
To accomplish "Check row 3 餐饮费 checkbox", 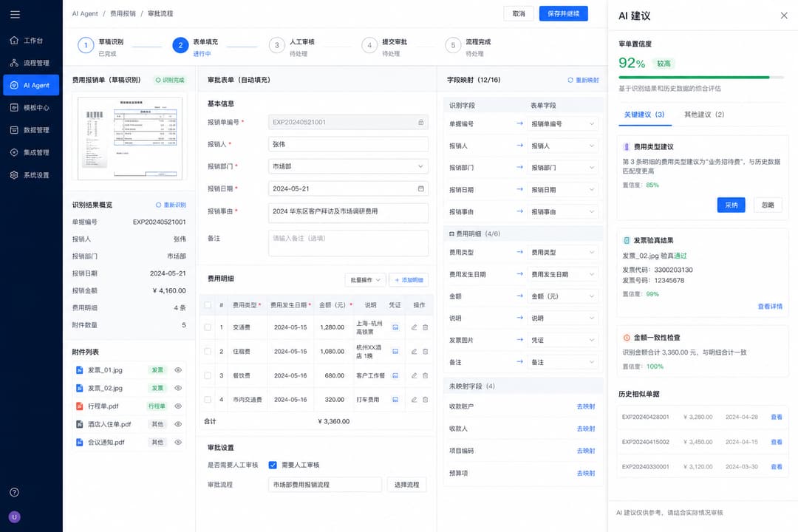I will coord(208,375).
